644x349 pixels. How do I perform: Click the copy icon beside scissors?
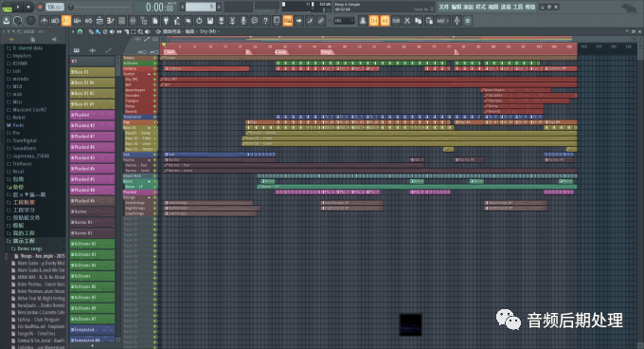418,21
